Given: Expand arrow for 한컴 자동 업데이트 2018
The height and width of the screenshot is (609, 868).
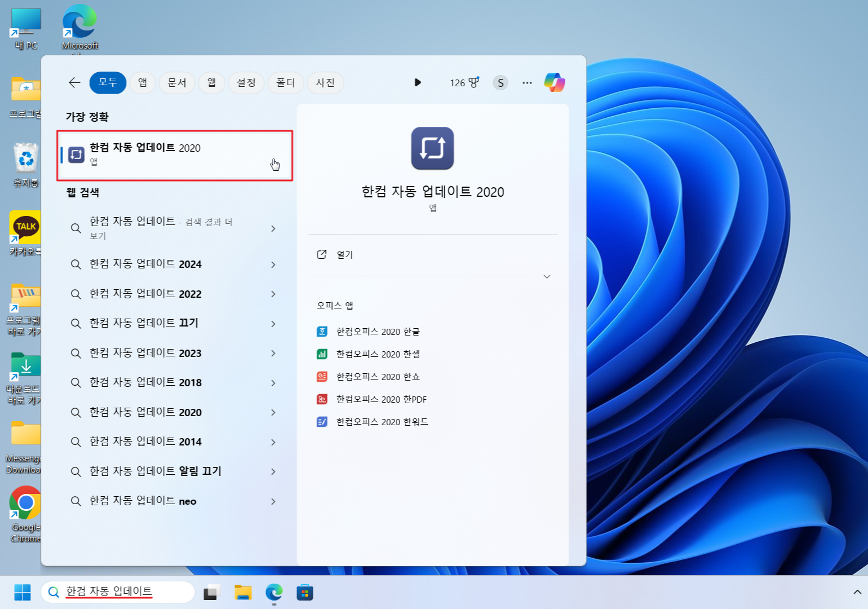Looking at the screenshot, I should 273,383.
